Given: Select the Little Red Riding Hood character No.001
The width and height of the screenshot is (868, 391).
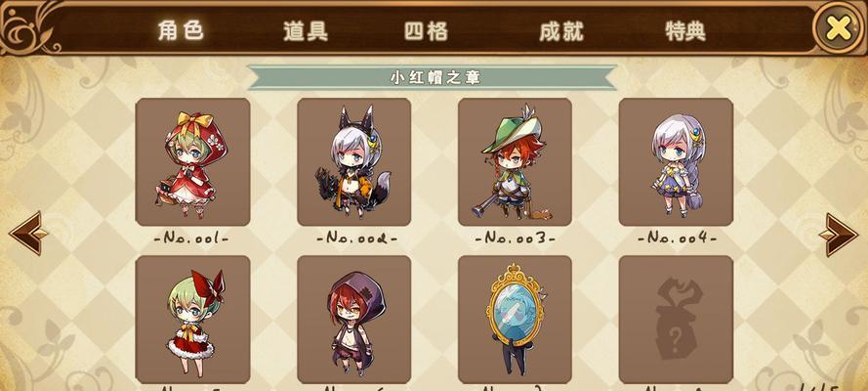Looking at the screenshot, I should pyautogui.click(x=192, y=161).
